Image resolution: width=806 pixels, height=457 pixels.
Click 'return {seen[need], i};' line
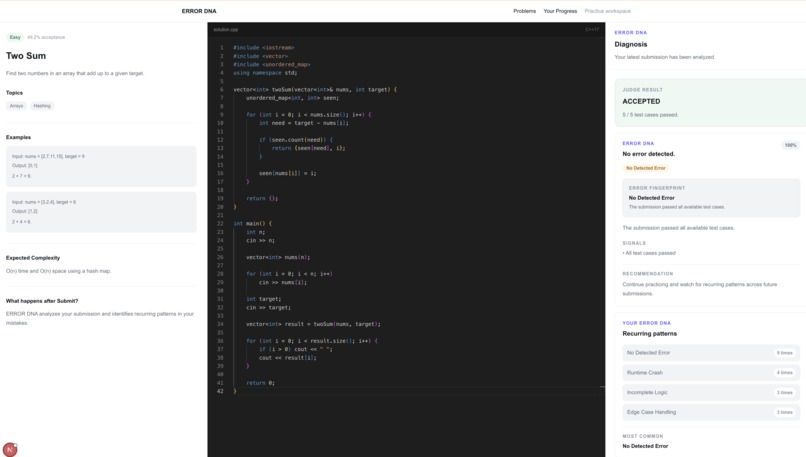pyautogui.click(x=308, y=148)
